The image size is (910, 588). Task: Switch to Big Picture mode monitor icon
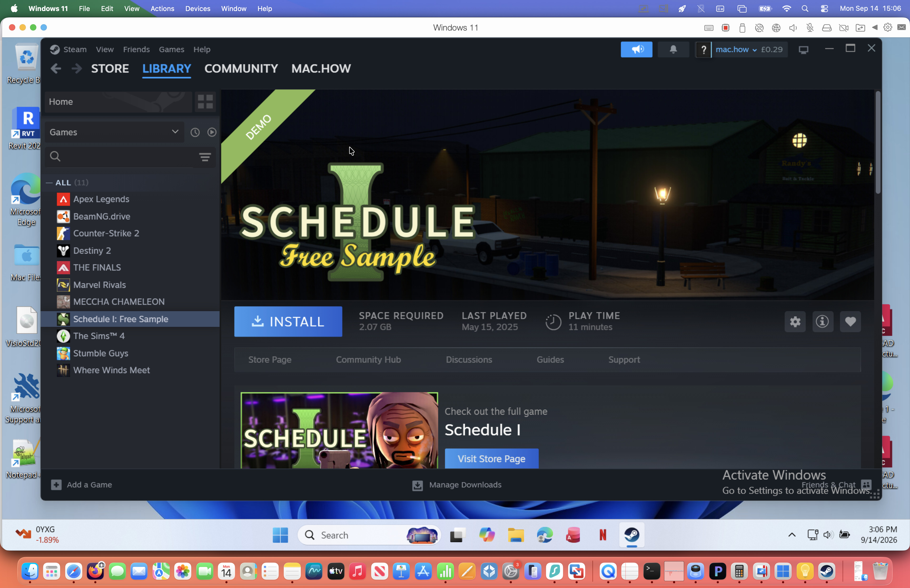803,50
